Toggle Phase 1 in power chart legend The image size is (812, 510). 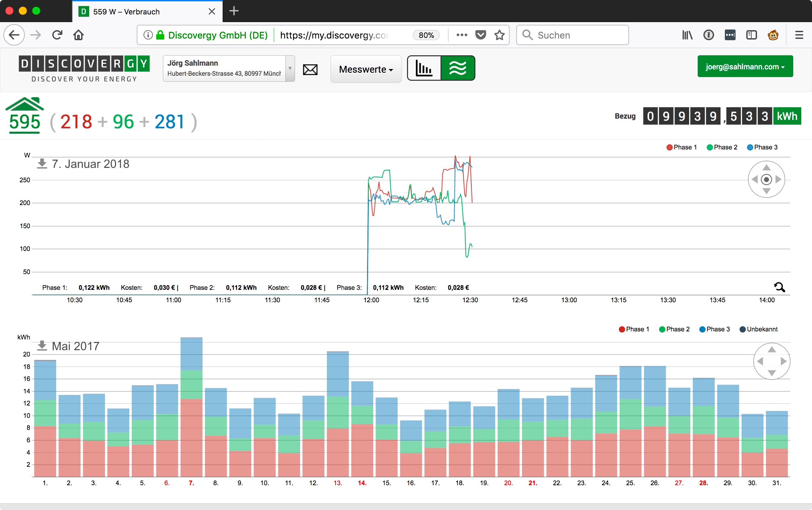pos(682,147)
